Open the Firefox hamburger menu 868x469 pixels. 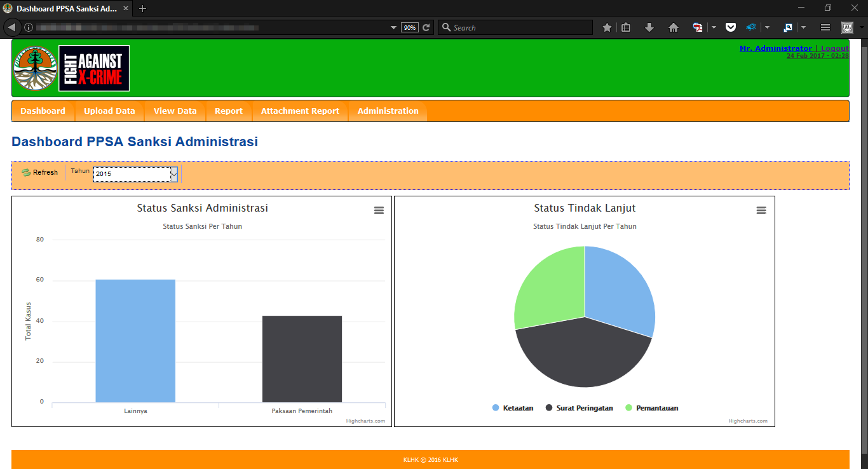[825, 27]
